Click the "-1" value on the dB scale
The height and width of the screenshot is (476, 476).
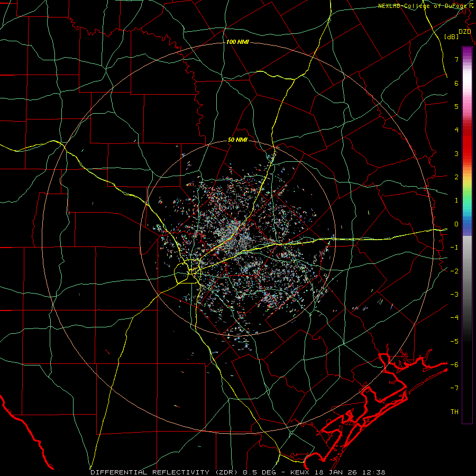[x=454, y=248]
